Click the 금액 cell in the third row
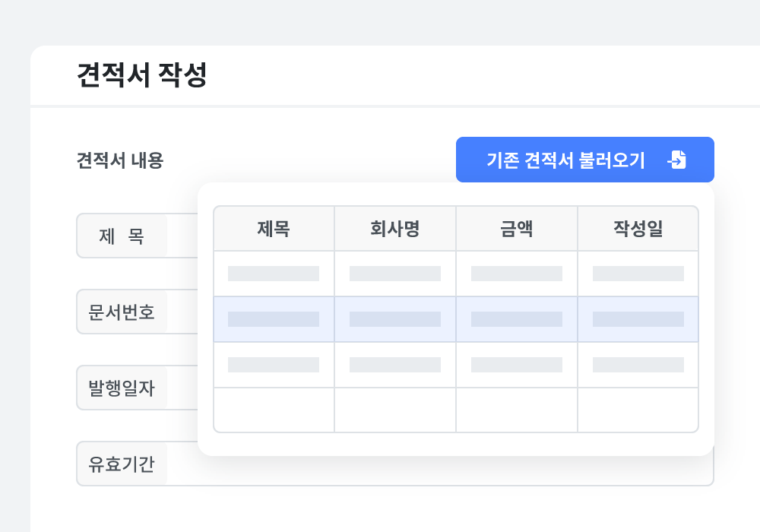The width and height of the screenshot is (760, 532). point(517,364)
